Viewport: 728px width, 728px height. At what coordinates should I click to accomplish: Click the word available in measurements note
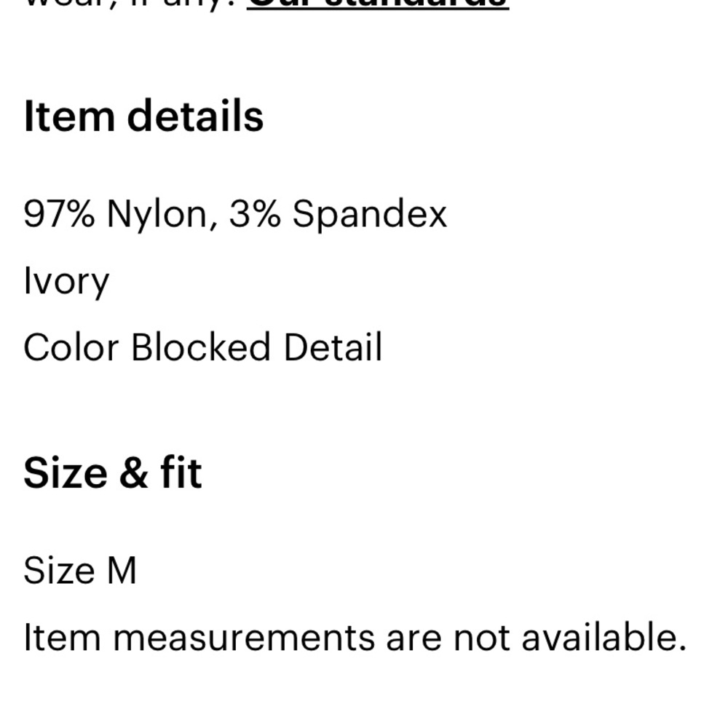click(x=604, y=638)
